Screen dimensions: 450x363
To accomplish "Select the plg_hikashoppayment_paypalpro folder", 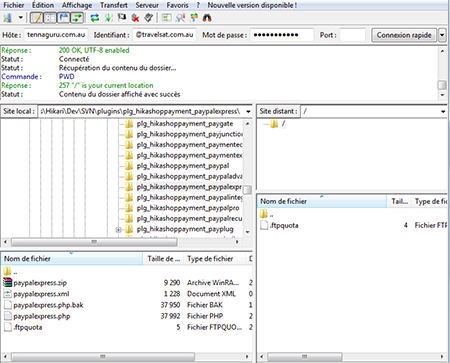I will pos(188,208).
